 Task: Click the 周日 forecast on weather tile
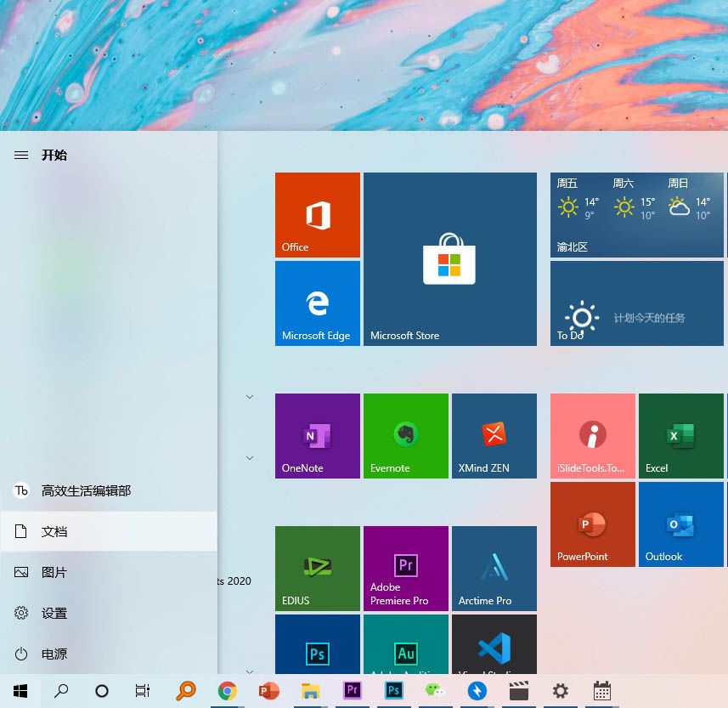tap(690, 199)
